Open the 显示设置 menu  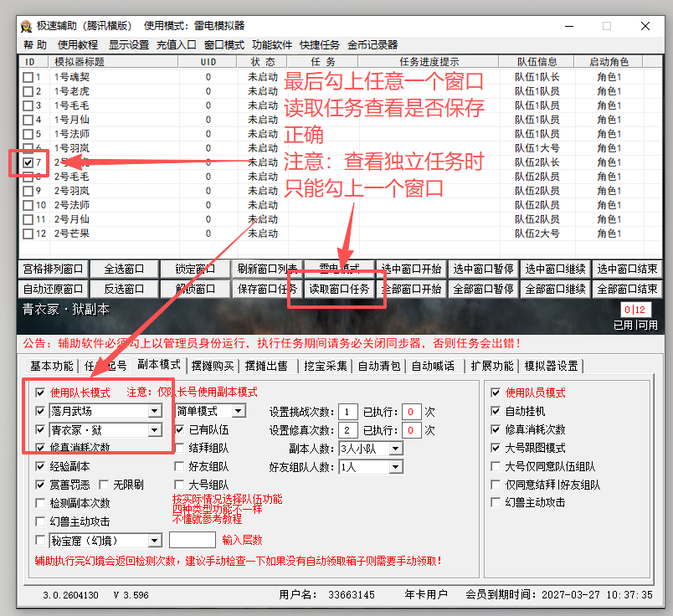tap(129, 45)
